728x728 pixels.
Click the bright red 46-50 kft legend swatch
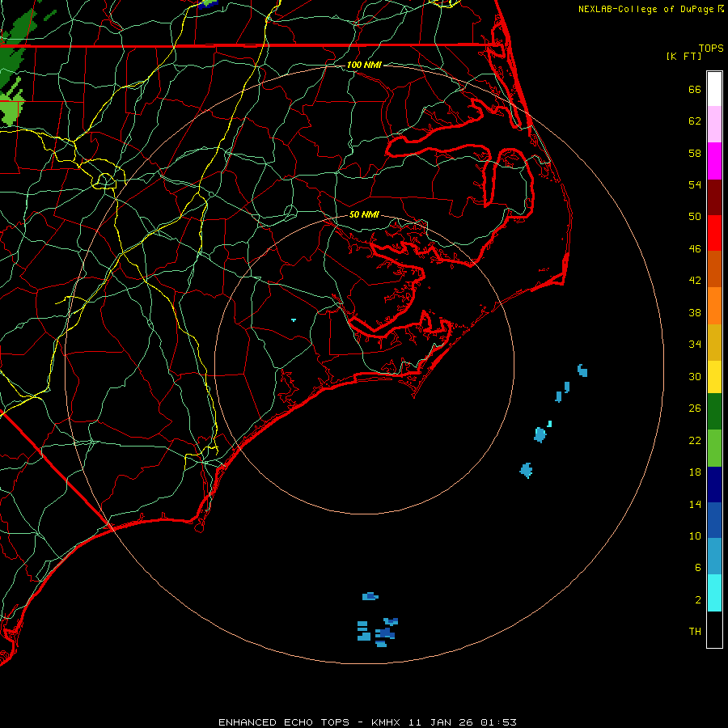pyautogui.click(x=714, y=233)
